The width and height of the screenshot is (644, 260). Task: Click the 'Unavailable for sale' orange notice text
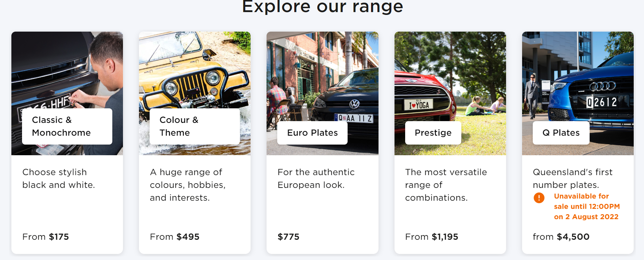587,206
